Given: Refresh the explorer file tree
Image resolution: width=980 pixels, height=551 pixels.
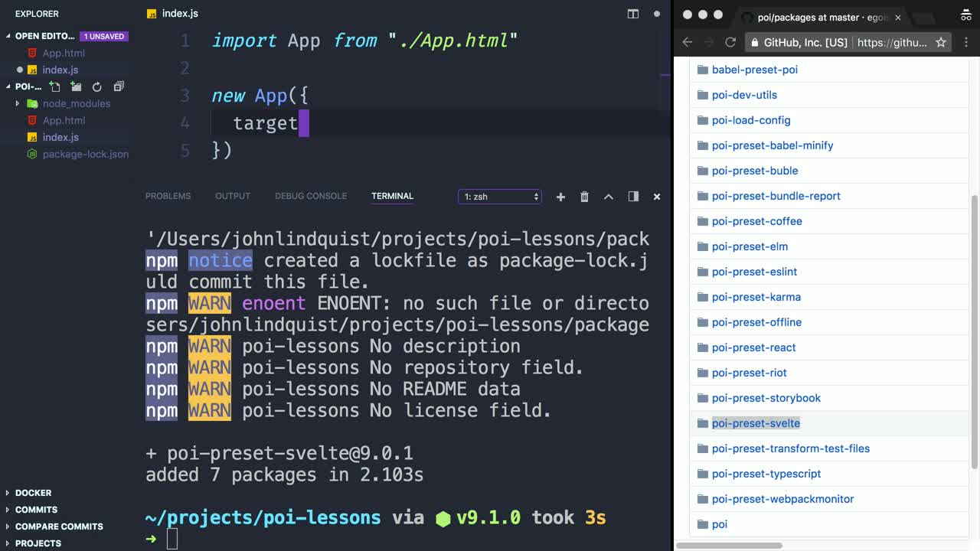Looking at the screenshot, I should point(97,87).
